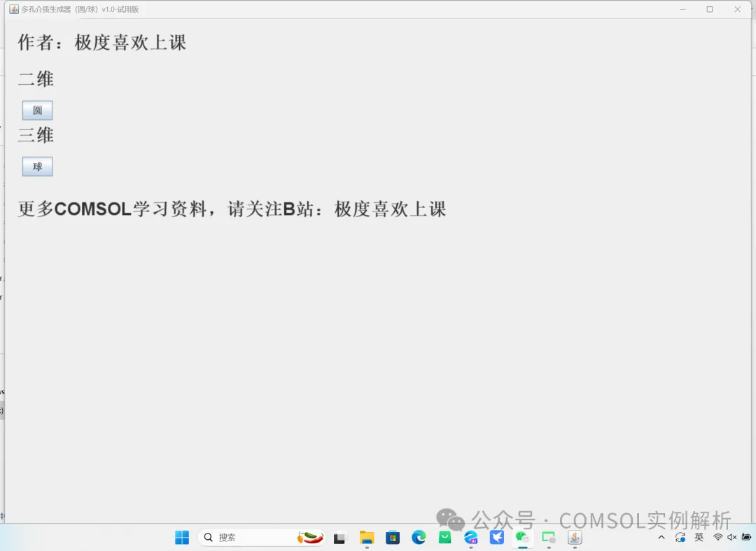This screenshot has height=551, width=756.
Task: Open the green shopping bag app on the taskbar
Action: [444, 538]
